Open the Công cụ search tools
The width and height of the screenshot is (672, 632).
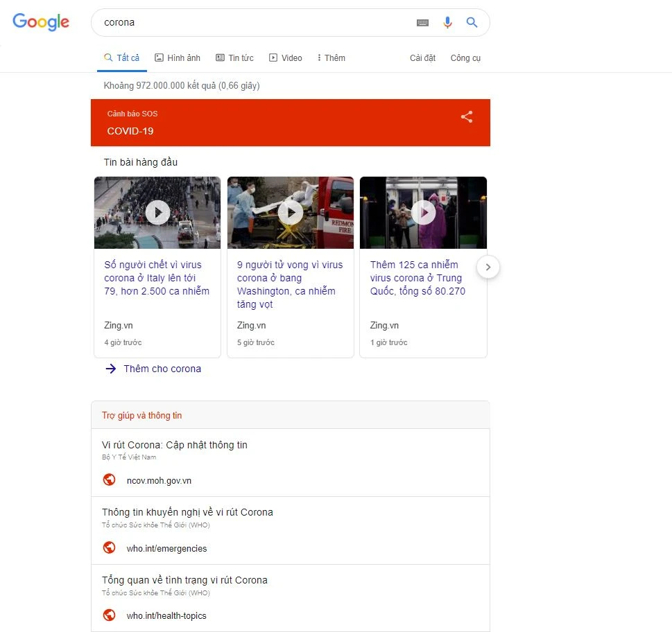pyautogui.click(x=465, y=58)
